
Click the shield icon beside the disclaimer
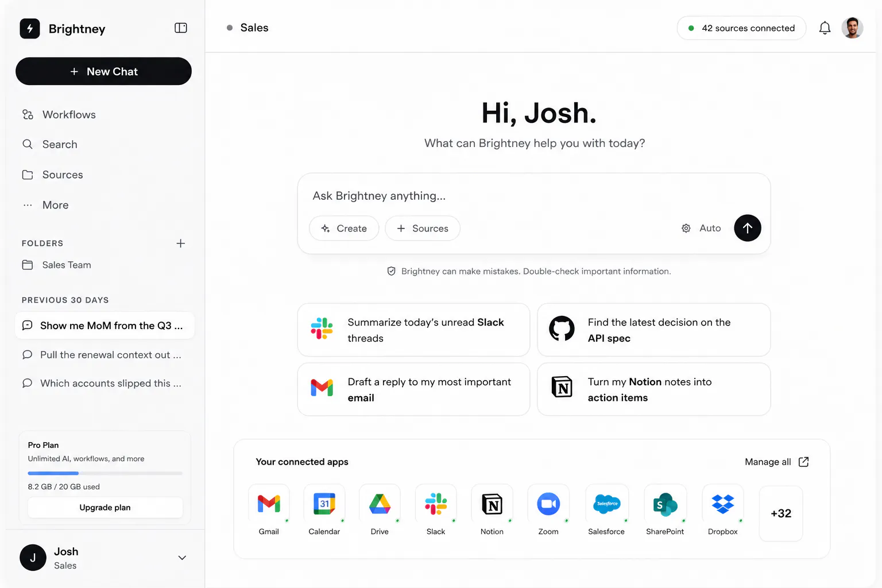click(391, 271)
